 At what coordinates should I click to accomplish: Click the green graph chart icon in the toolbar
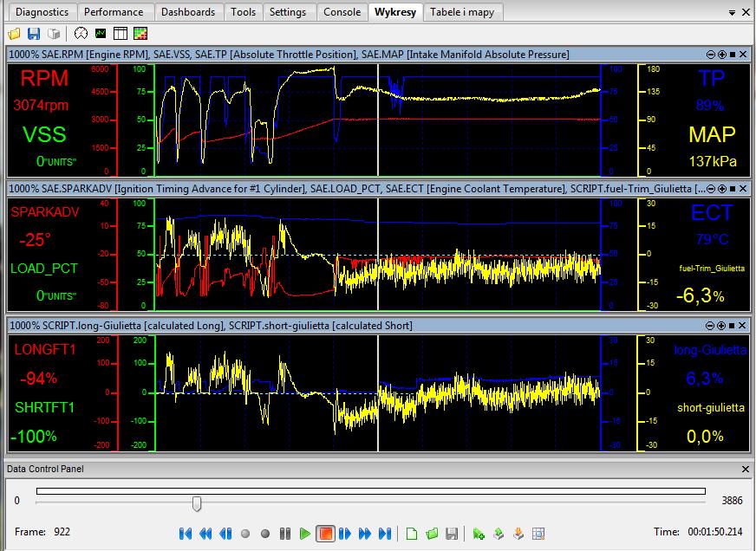(101, 34)
